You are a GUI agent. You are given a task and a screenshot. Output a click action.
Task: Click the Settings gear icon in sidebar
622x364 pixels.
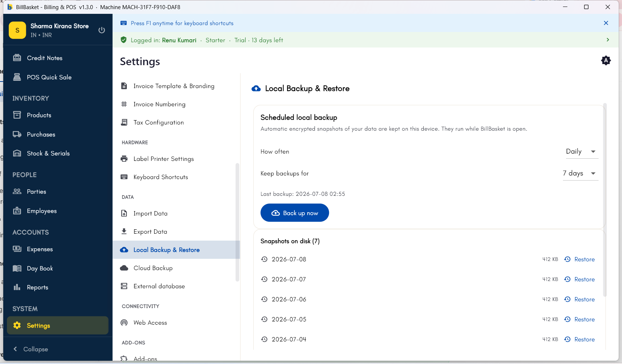17,325
